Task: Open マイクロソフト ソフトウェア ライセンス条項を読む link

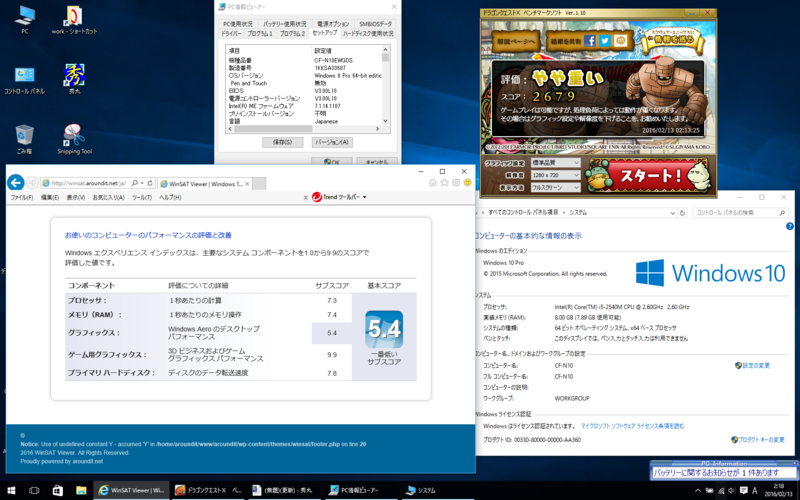Action: point(632,426)
